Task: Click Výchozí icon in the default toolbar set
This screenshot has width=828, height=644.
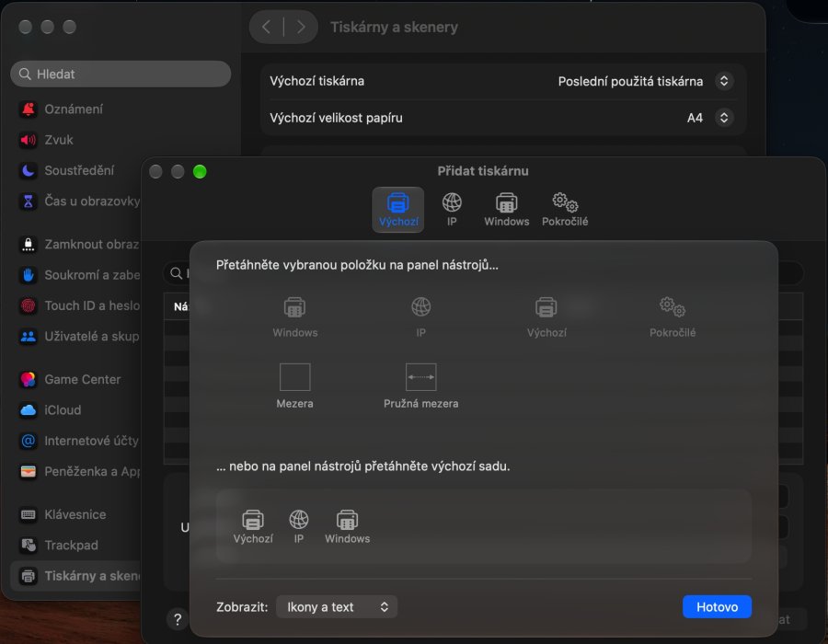Action: tap(253, 526)
